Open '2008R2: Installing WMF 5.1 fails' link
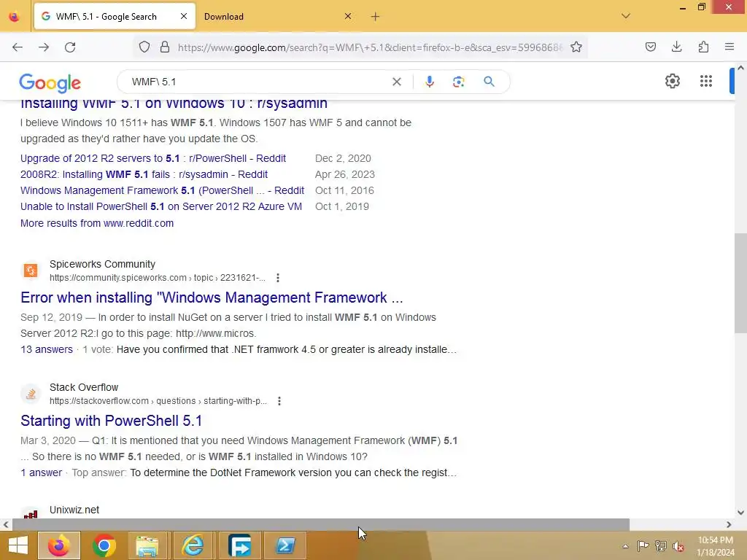The width and height of the screenshot is (747, 560). coord(144,175)
